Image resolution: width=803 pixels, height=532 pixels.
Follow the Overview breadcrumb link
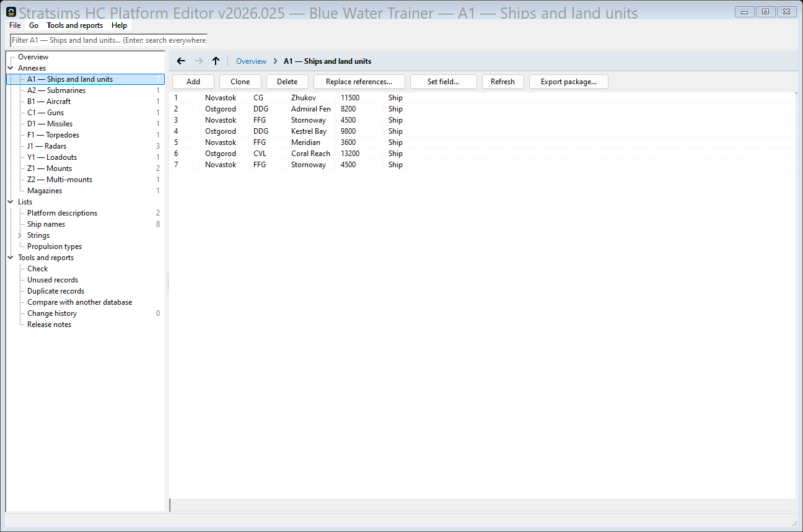pos(252,61)
